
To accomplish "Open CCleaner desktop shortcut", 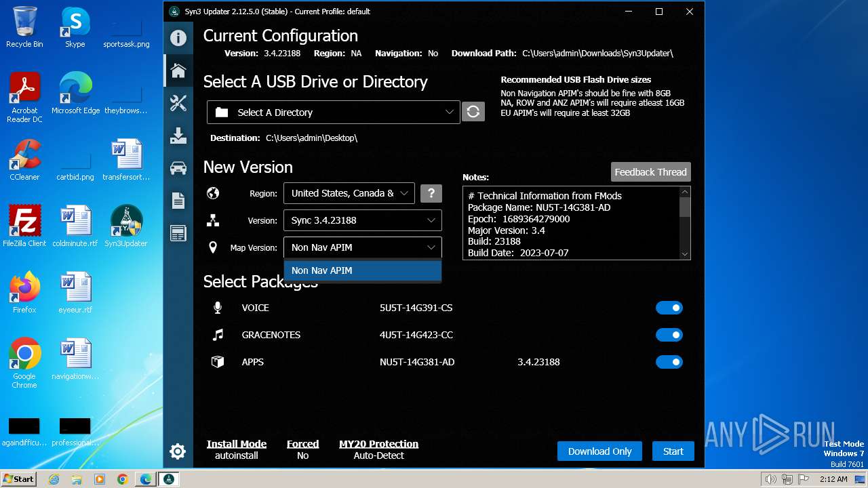I will click(x=25, y=160).
